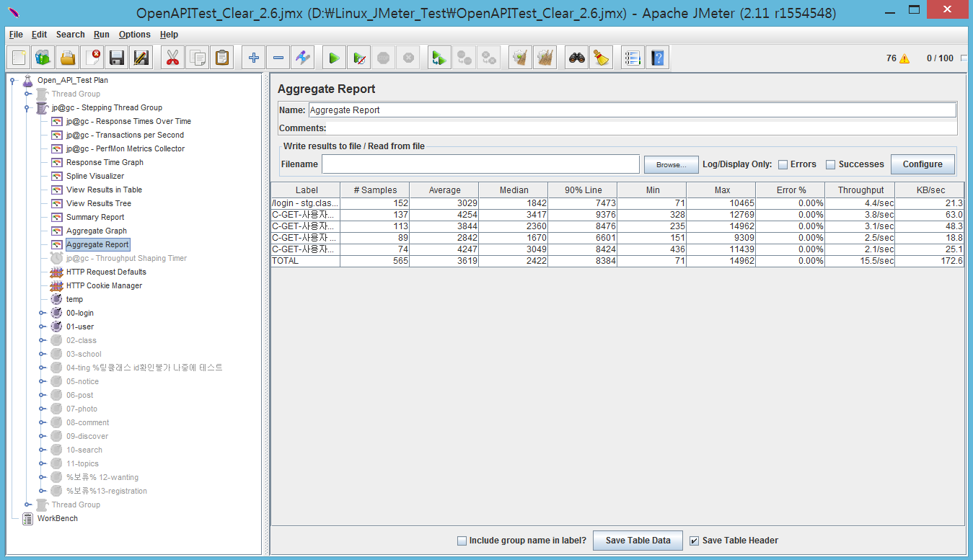Click the Toggle enable/disable toolbar icon
Viewport: 973px width, 560px height.
tap(302, 58)
